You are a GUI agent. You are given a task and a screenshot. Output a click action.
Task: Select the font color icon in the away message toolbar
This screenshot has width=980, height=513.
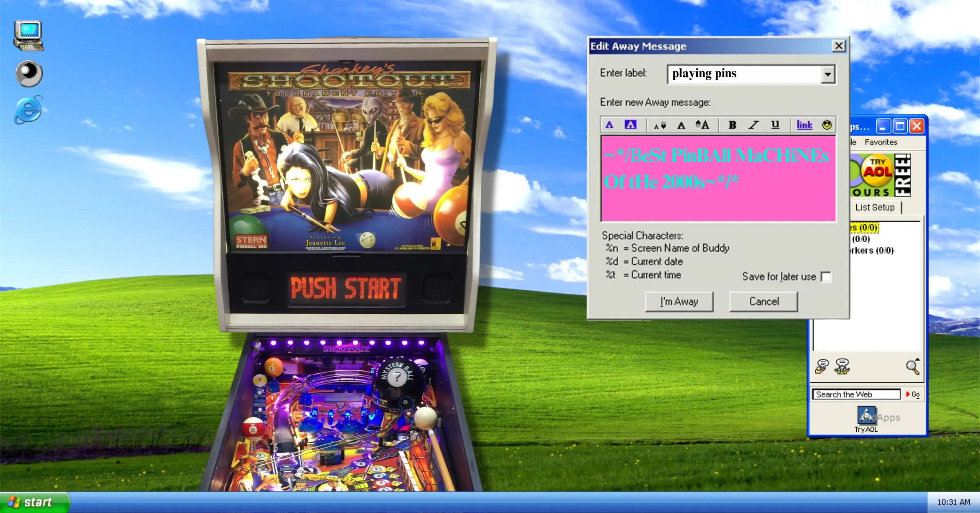tap(609, 125)
